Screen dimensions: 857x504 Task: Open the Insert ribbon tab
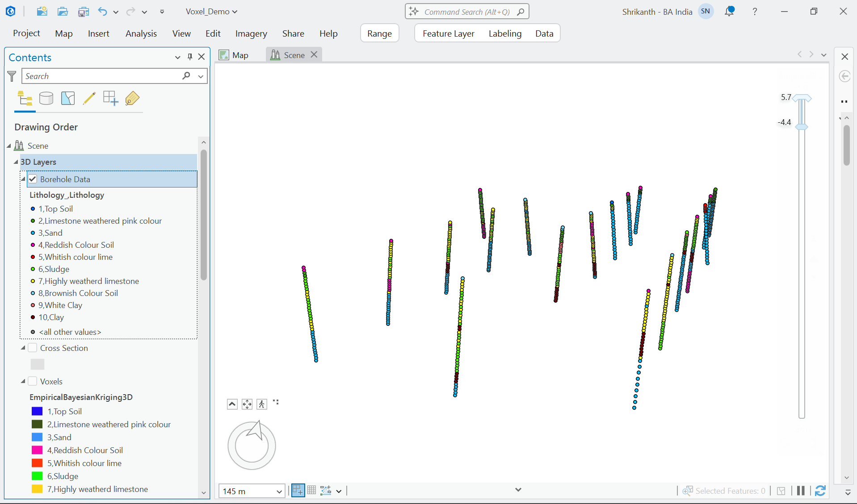[x=99, y=33]
